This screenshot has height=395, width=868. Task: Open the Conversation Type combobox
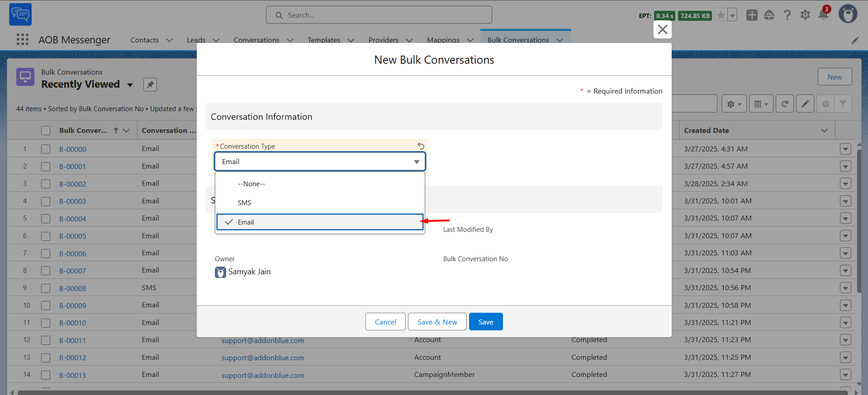pos(320,161)
